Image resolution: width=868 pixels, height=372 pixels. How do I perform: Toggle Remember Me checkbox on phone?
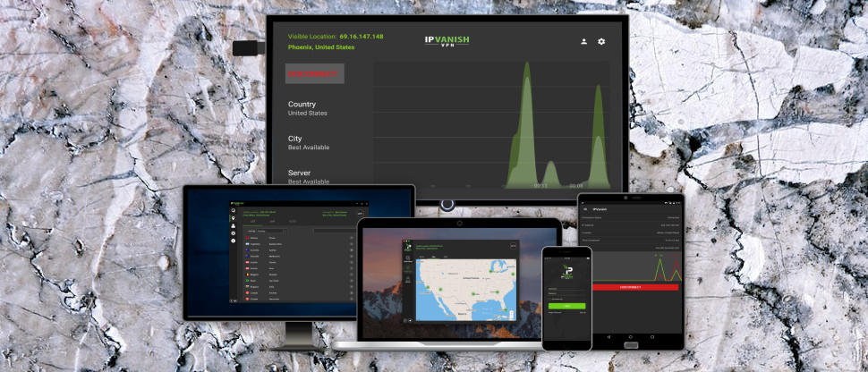point(550,299)
